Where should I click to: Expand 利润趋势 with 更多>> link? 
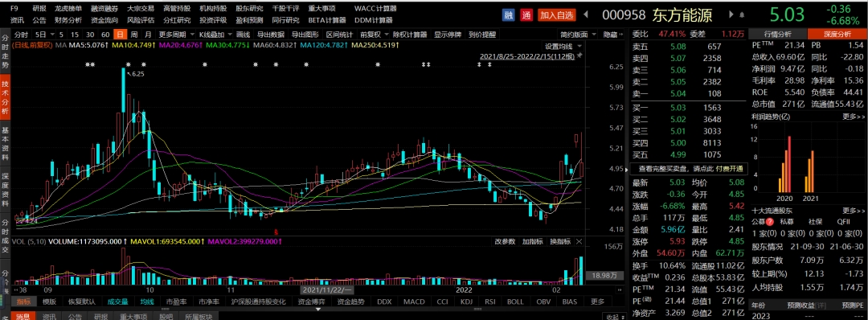tap(853, 117)
